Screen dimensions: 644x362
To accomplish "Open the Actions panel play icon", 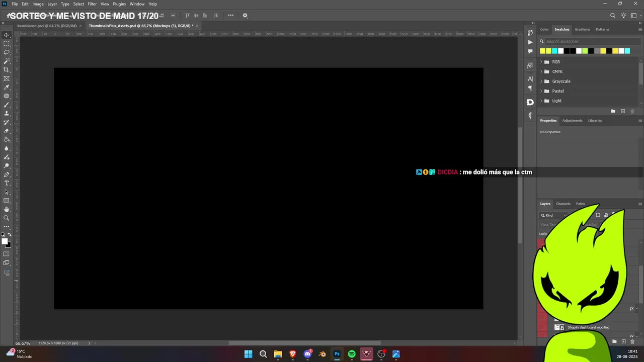I will 530,42.
